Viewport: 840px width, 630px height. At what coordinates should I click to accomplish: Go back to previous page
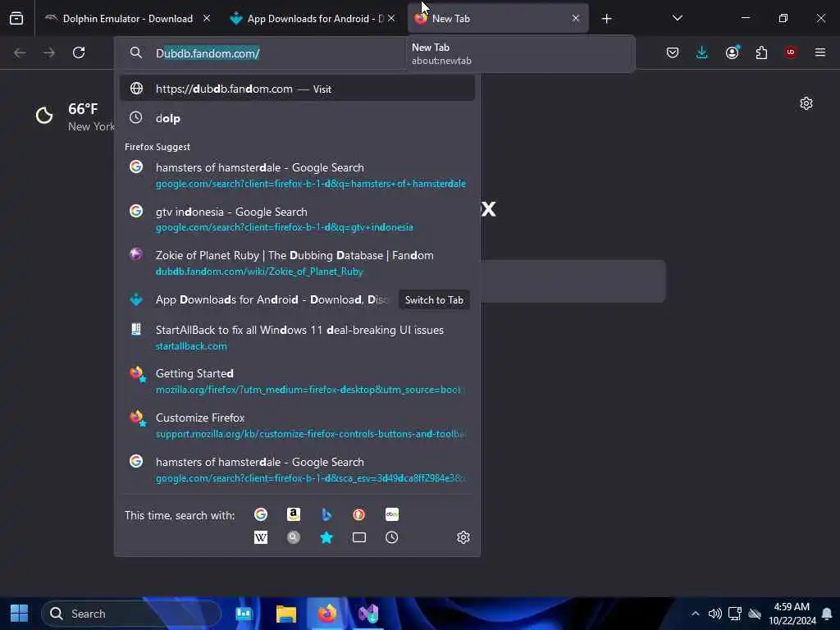coord(20,52)
